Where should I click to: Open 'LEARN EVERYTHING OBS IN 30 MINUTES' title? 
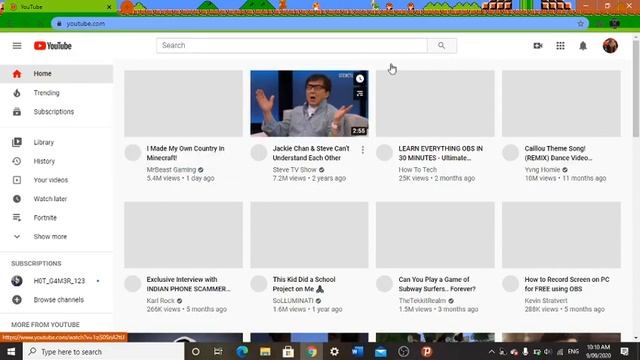(440, 153)
